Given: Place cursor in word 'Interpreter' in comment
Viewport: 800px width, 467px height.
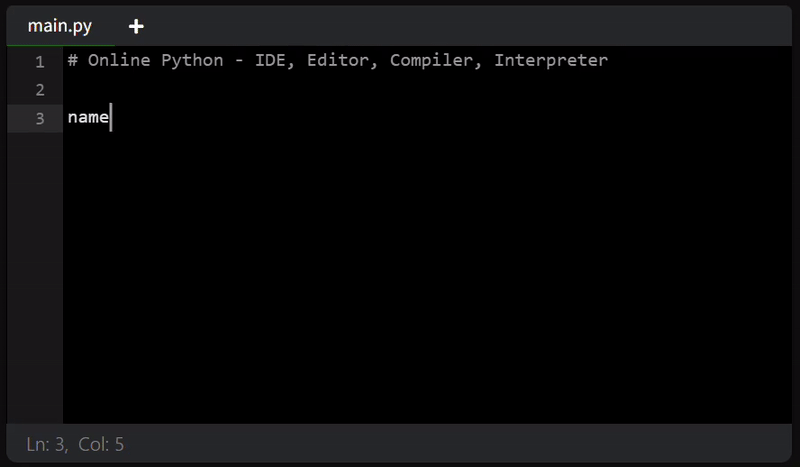Looking at the screenshot, I should [x=551, y=61].
